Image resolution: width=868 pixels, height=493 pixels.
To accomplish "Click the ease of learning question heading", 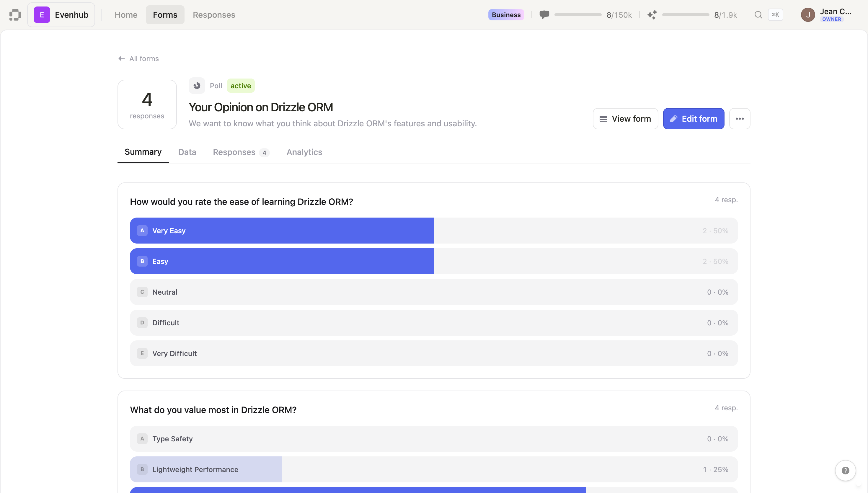I will (242, 202).
